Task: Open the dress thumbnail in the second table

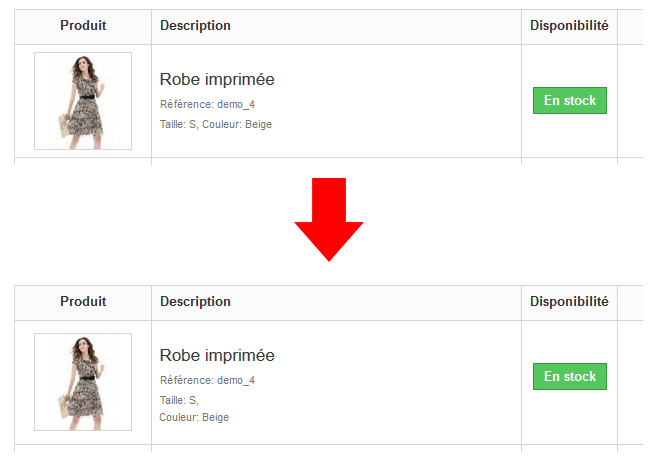Action: click(83, 382)
